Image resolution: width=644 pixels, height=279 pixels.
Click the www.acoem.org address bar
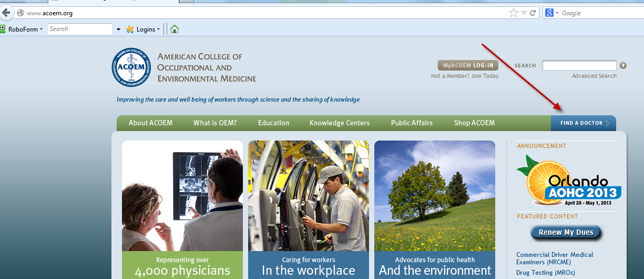click(263, 13)
